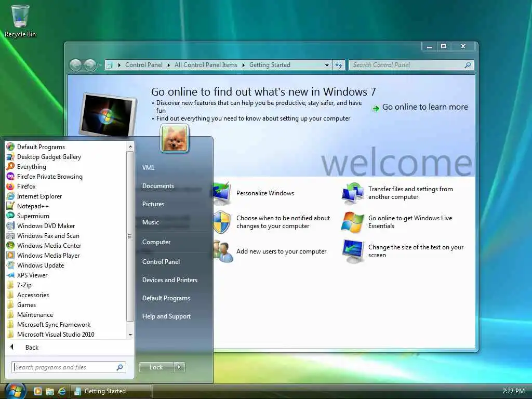This screenshot has width=532, height=399.
Task: Open Help and Support
Action: pos(166,316)
